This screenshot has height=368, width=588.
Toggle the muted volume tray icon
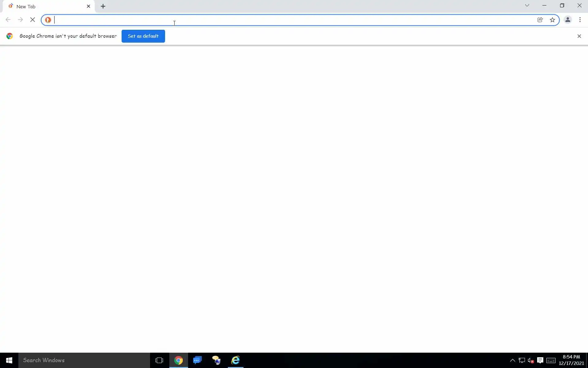(531, 360)
